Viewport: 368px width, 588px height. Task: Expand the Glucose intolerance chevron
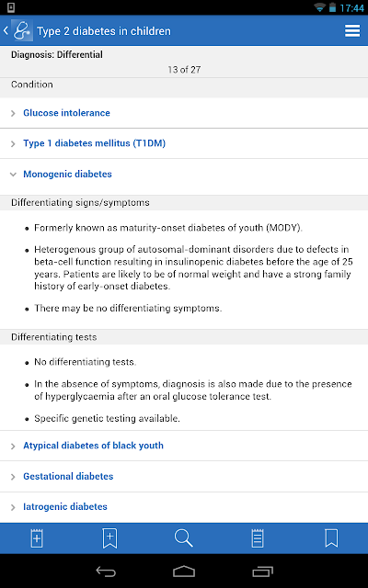click(x=13, y=113)
